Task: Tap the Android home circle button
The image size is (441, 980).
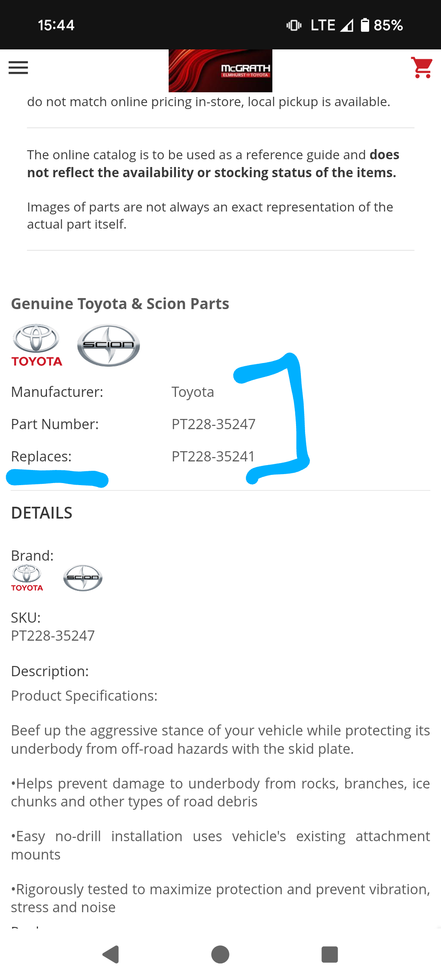Action: [x=220, y=954]
